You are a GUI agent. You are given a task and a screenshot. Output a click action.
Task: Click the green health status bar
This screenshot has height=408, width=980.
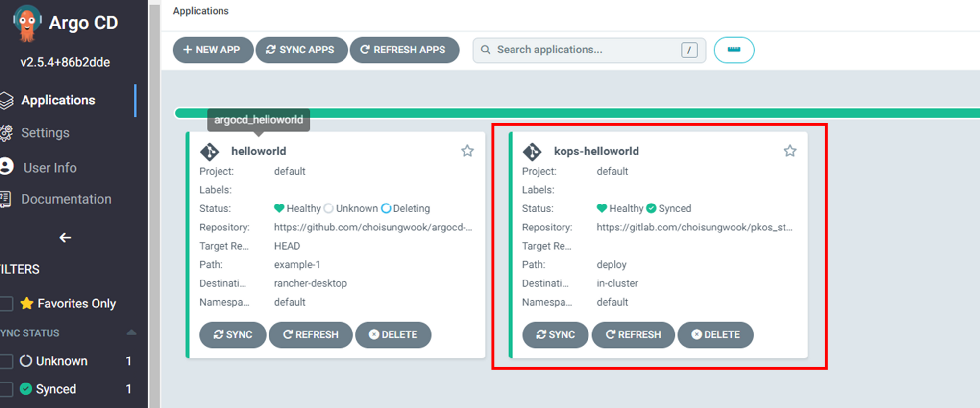coord(578,113)
